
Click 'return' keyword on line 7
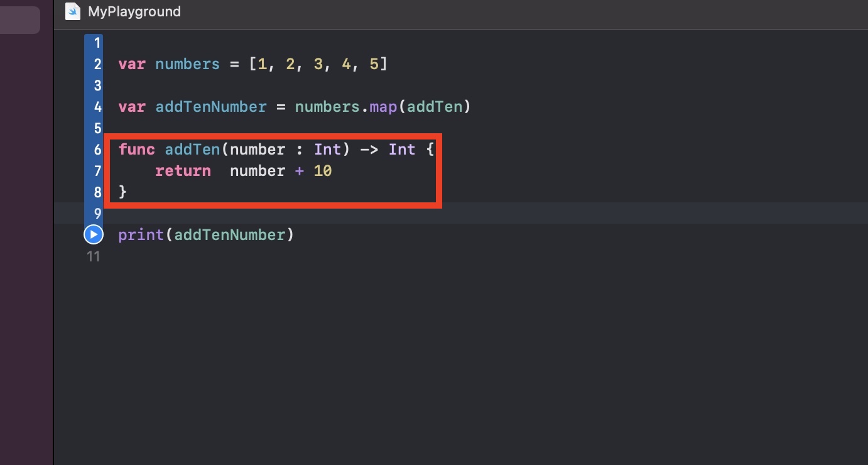(183, 171)
